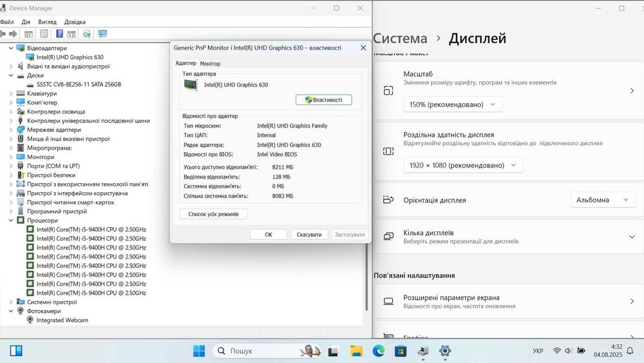The width and height of the screenshot is (644, 363).
Task: Switch to the Монітор tab
Action: click(210, 63)
